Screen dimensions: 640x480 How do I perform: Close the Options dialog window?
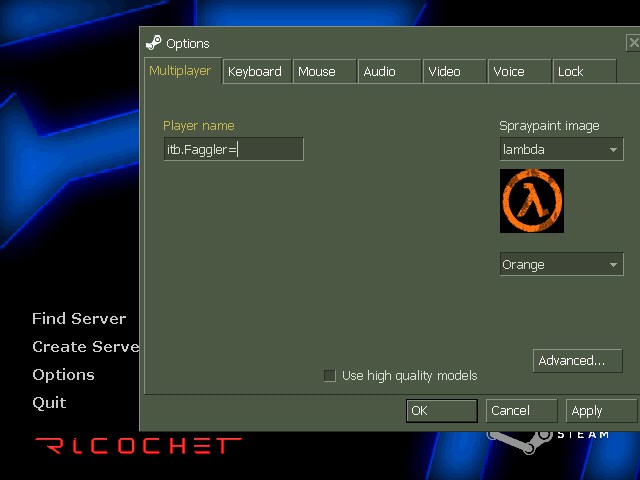(x=633, y=43)
